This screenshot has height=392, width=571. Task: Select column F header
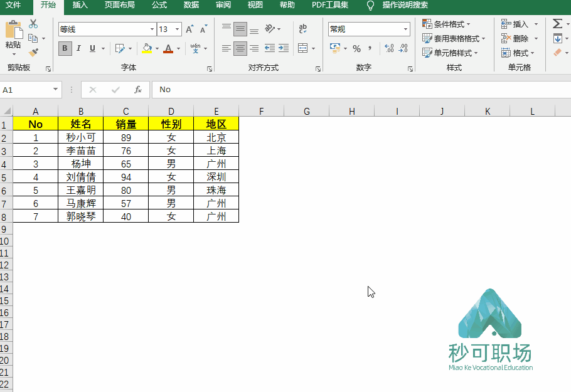(x=262, y=111)
